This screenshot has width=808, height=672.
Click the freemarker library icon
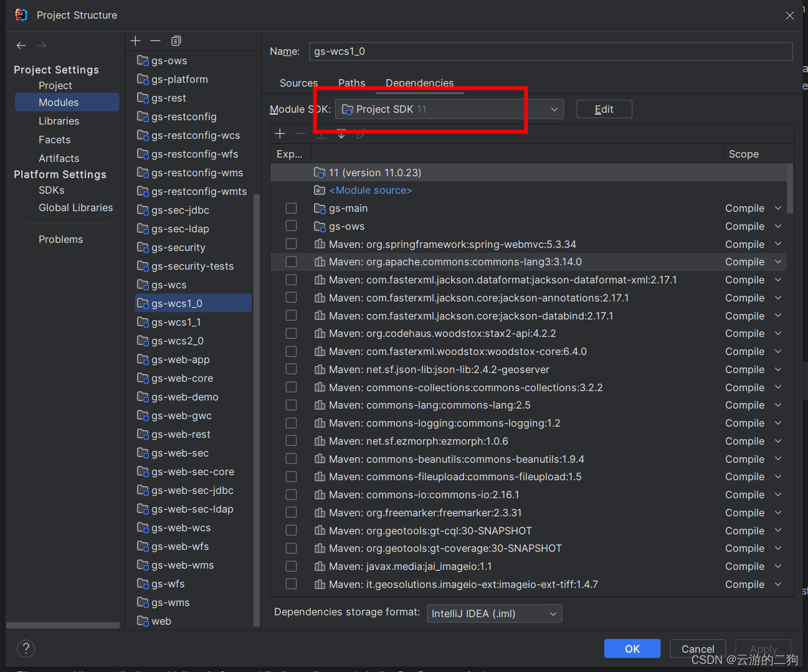(x=320, y=513)
